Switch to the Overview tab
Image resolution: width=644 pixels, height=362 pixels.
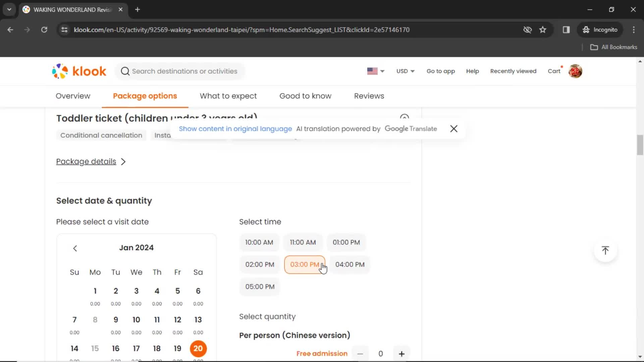pyautogui.click(x=73, y=96)
